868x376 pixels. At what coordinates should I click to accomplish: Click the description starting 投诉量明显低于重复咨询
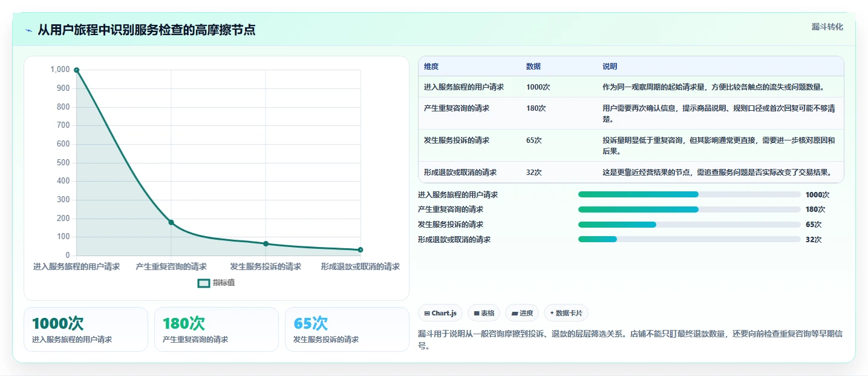point(719,146)
